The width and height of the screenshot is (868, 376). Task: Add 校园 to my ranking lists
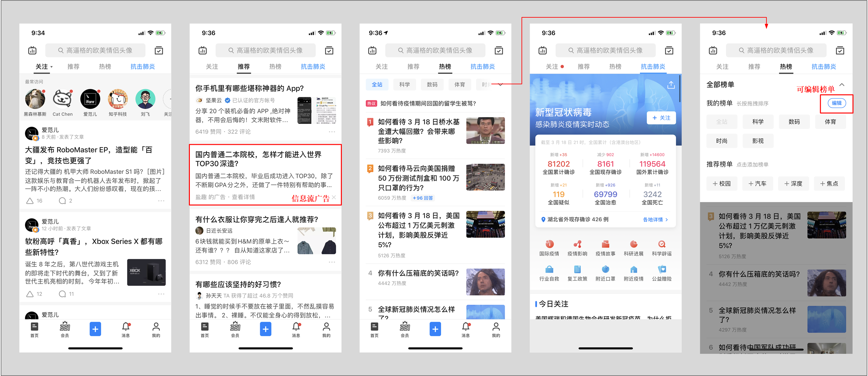pos(722,184)
